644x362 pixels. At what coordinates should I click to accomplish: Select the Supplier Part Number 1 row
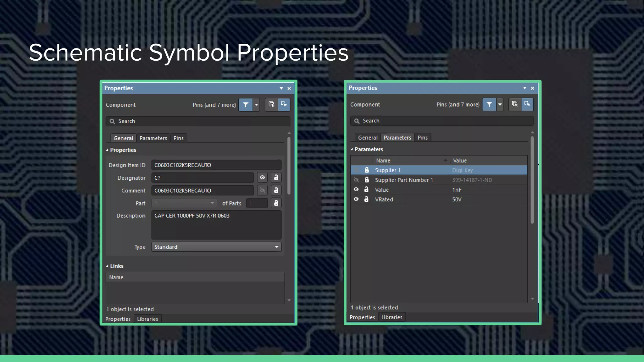click(x=439, y=180)
